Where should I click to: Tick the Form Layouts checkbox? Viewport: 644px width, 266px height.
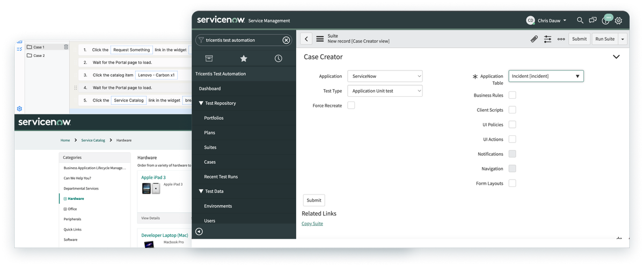(513, 183)
